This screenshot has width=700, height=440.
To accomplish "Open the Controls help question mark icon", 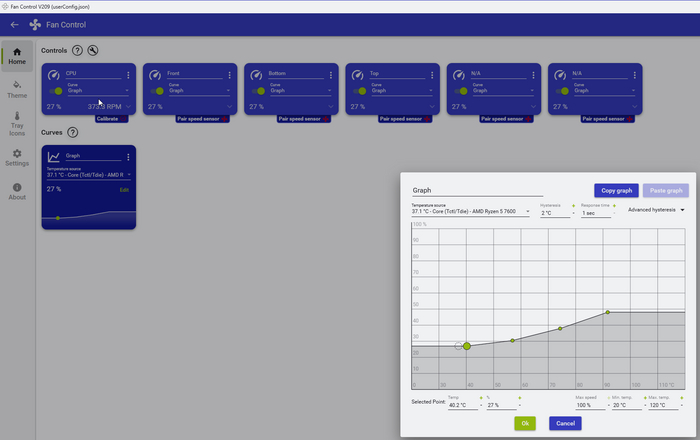I will [77, 50].
